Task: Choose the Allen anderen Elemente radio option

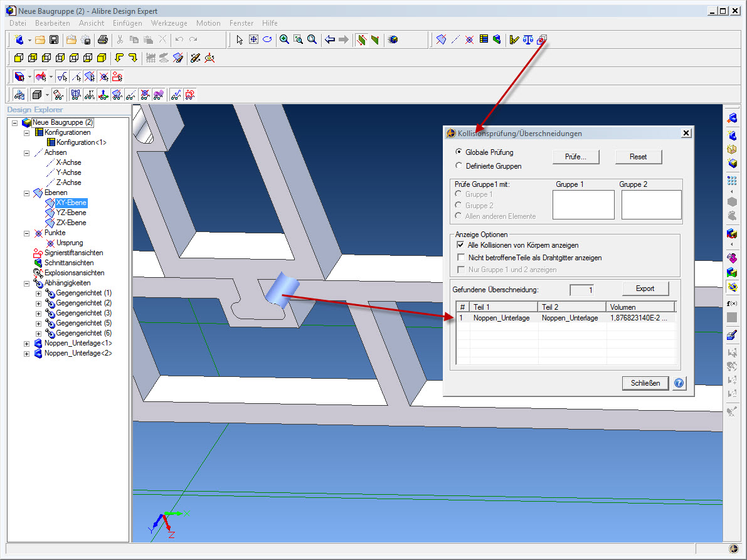Action: coord(458,216)
